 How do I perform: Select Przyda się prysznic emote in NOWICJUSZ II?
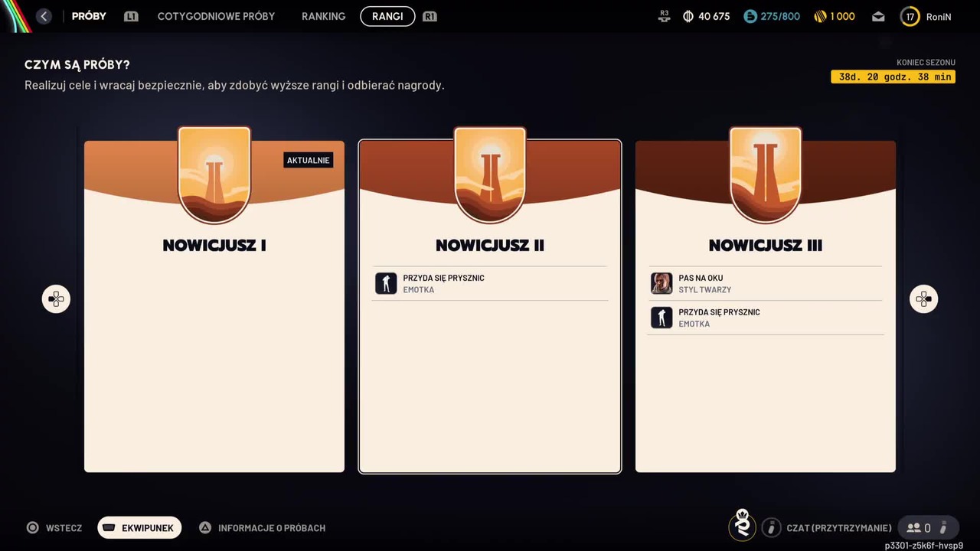click(490, 283)
